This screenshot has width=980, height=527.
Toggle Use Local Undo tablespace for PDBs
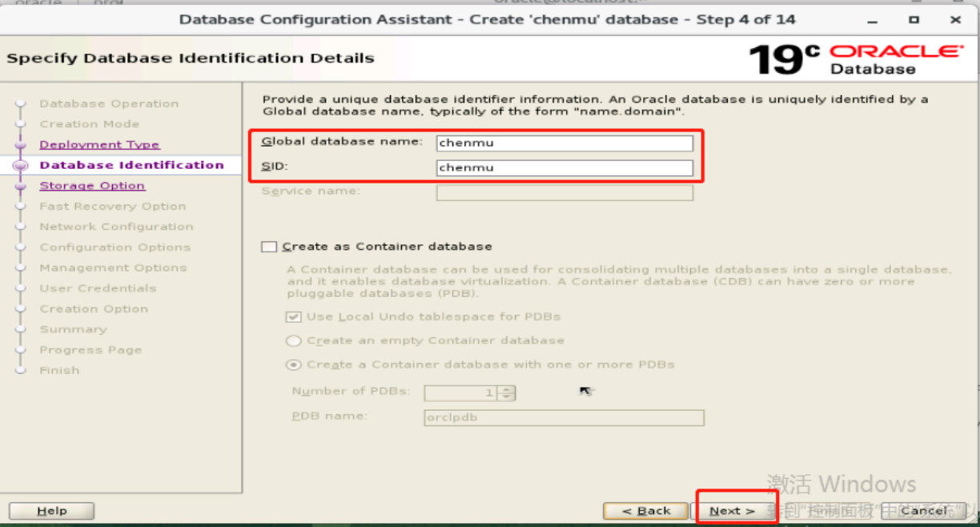click(x=294, y=316)
